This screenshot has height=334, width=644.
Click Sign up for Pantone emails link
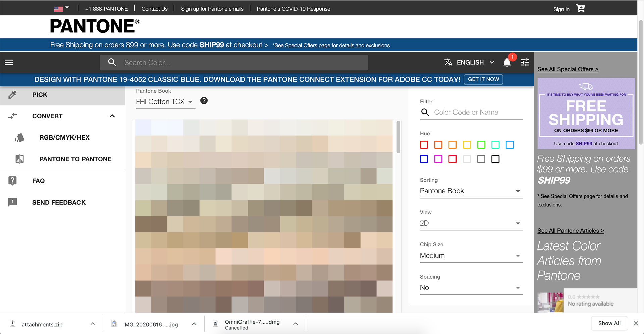[x=212, y=9]
